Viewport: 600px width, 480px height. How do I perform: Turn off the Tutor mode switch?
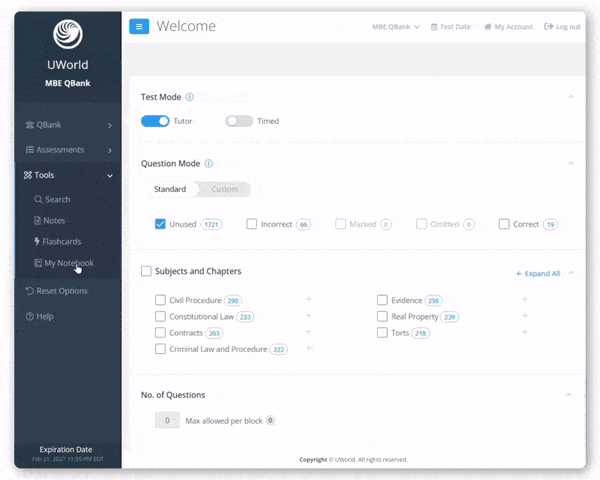click(x=155, y=121)
